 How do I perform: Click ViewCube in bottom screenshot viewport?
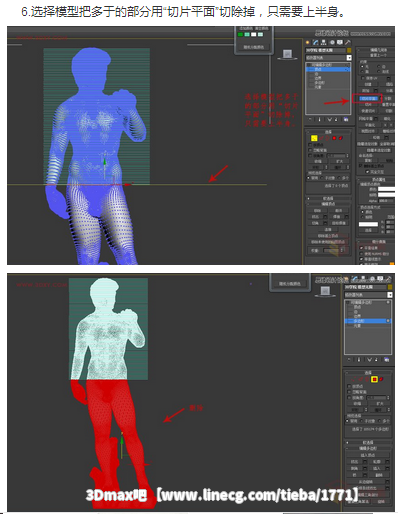325,291
